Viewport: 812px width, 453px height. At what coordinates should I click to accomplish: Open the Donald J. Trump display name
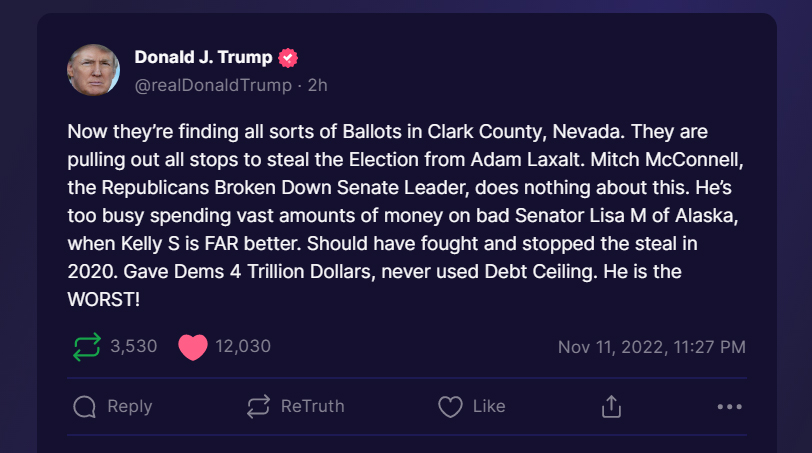click(203, 57)
